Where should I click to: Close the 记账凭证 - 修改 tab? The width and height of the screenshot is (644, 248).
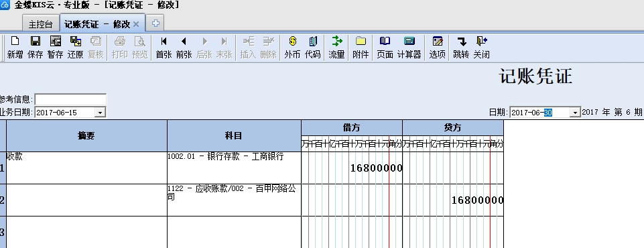136,24
